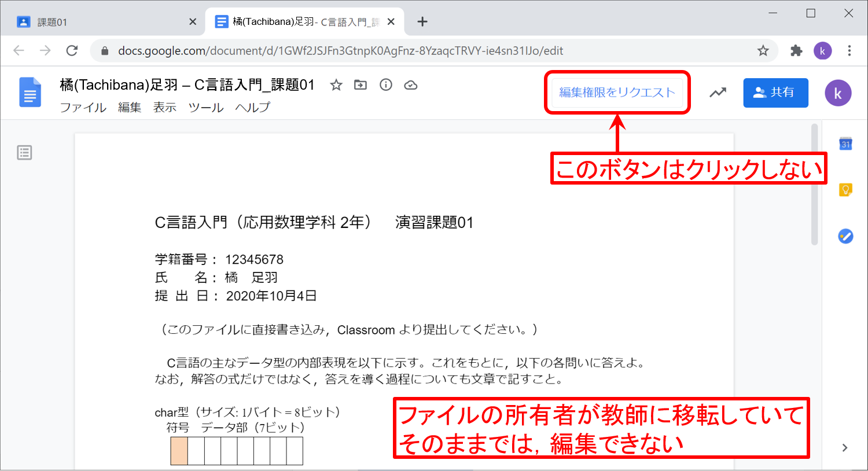Screen dimensions: 868x471
Task: Bookmark this page with the star icon
Action: tap(763, 51)
